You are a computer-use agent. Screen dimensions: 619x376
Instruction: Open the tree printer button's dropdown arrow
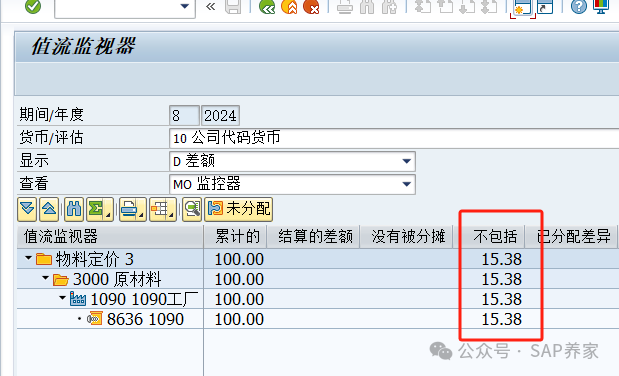pyautogui.click(x=142, y=215)
